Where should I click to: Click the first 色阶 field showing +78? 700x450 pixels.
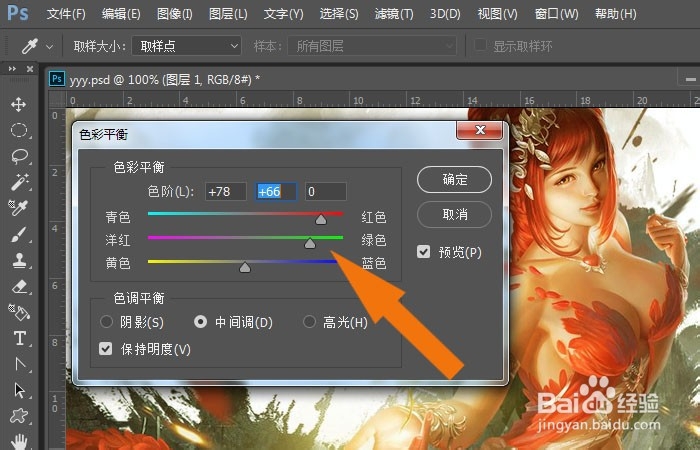pyautogui.click(x=226, y=192)
